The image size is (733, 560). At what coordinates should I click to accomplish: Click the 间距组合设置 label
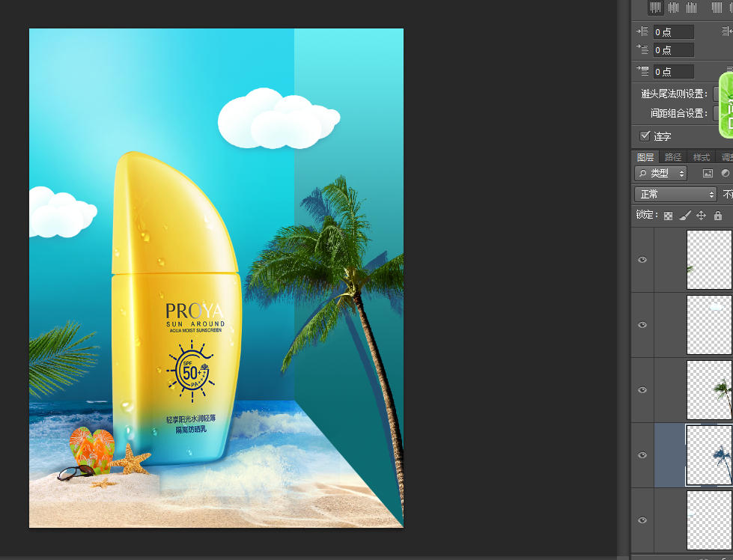[x=679, y=113]
